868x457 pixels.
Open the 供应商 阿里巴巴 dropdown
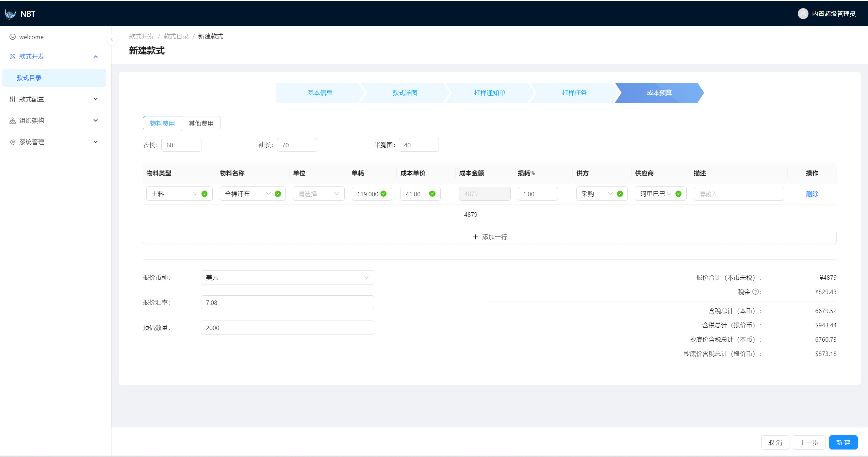coord(660,194)
